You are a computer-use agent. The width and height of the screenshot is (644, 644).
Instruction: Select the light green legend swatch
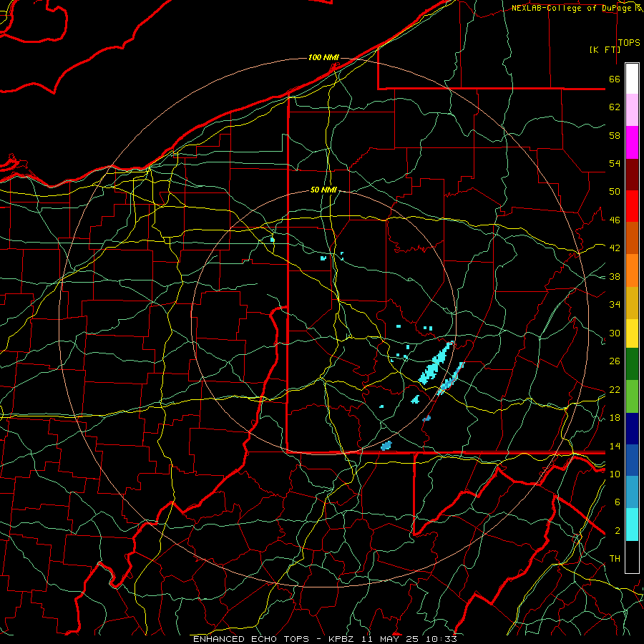632,396
